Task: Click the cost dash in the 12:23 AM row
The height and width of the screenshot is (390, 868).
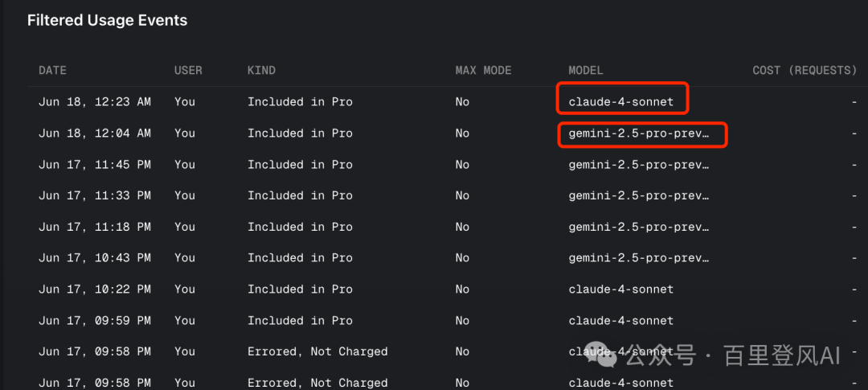Action: click(854, 102)
